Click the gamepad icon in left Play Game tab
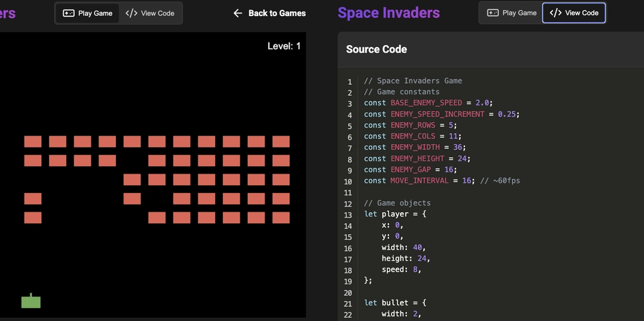644x321 pixels. coord(68,13)
